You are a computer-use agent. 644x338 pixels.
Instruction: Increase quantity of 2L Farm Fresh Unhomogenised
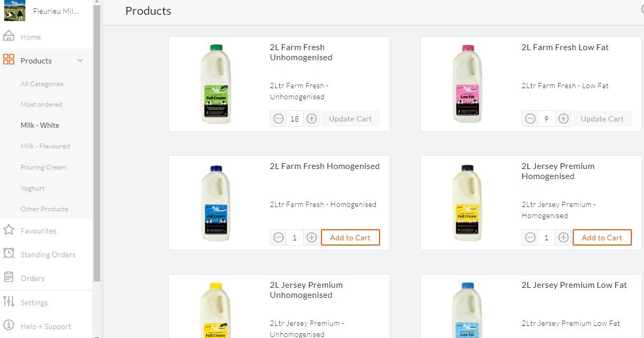pyautogui.click(x=312, y=119)
